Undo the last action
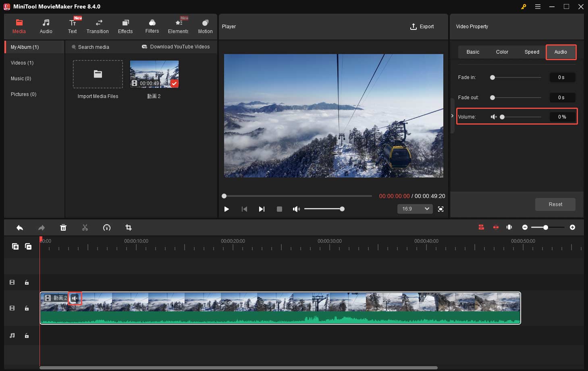 [20, 227]
